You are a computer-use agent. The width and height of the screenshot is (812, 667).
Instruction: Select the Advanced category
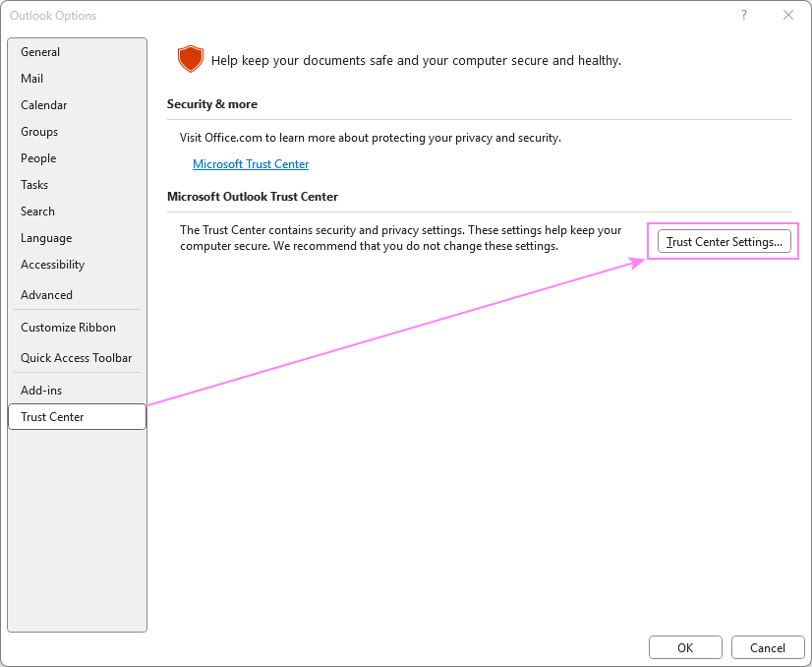click(77, 295)
